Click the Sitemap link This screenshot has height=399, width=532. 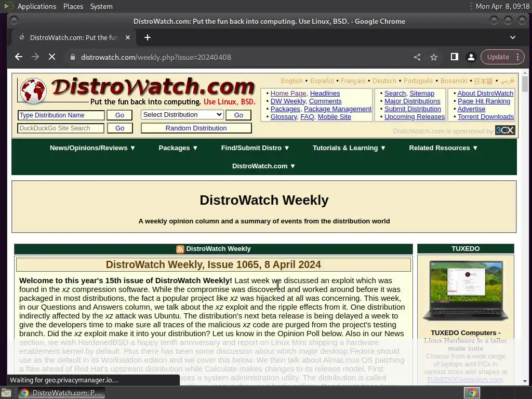[x=422, y=94]
